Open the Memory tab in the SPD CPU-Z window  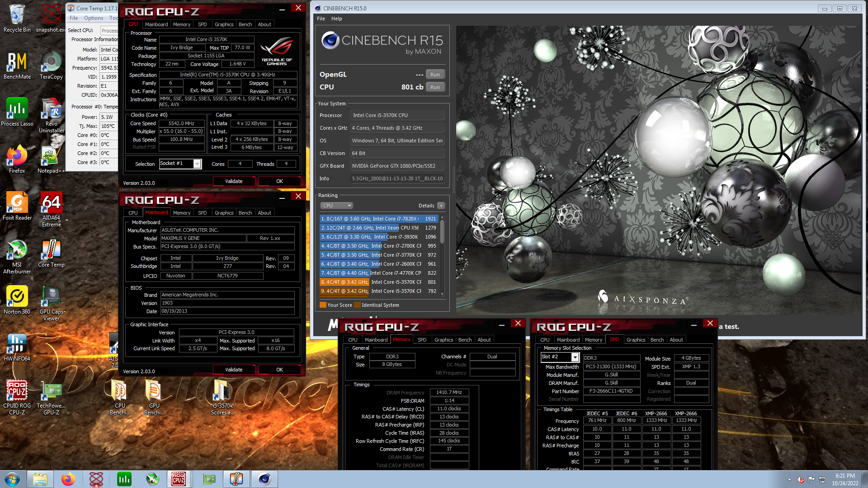tap(593, 340)
